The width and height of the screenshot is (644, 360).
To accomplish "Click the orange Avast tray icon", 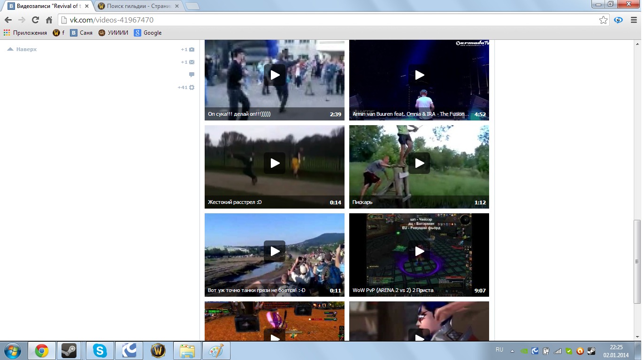I will point(580,351).
